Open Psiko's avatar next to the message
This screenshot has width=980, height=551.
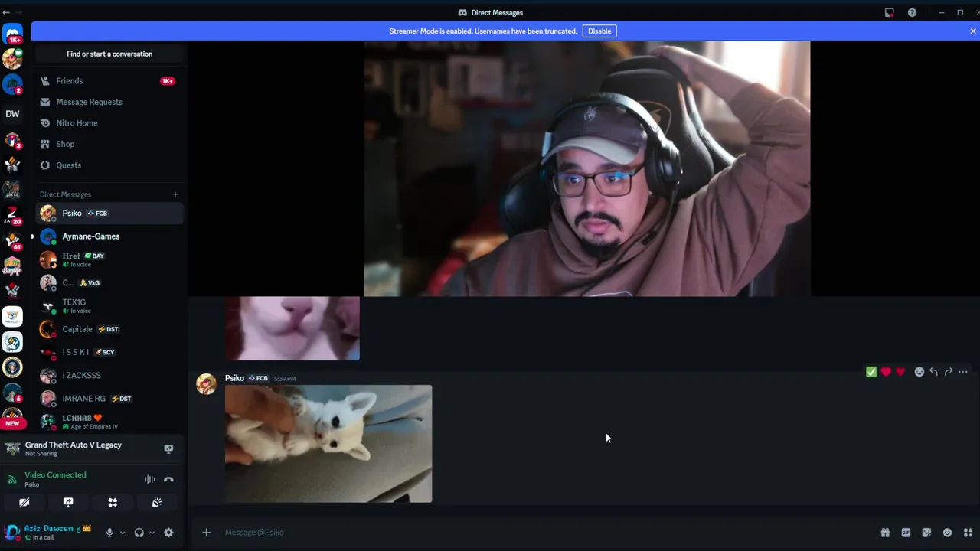tap(206, 384)
